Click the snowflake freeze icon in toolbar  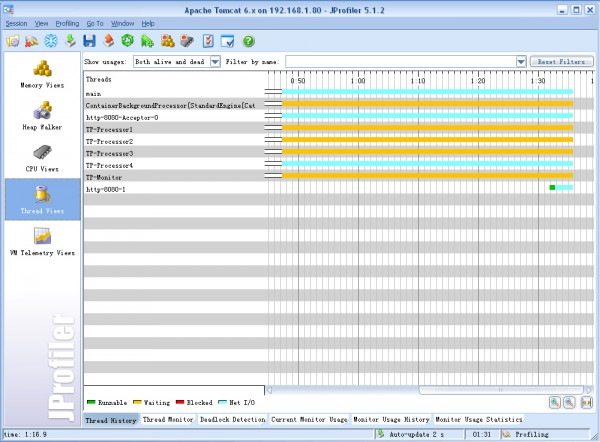coord(51,41)
